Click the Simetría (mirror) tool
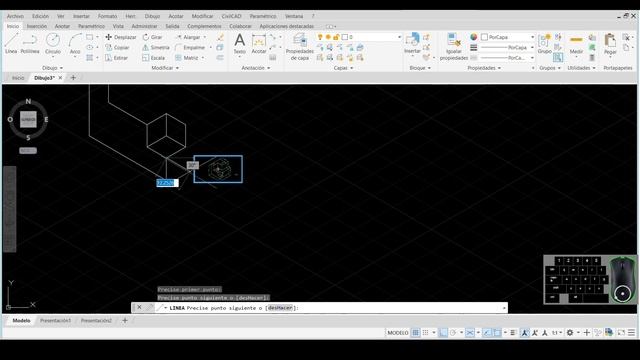 point(156,47)
